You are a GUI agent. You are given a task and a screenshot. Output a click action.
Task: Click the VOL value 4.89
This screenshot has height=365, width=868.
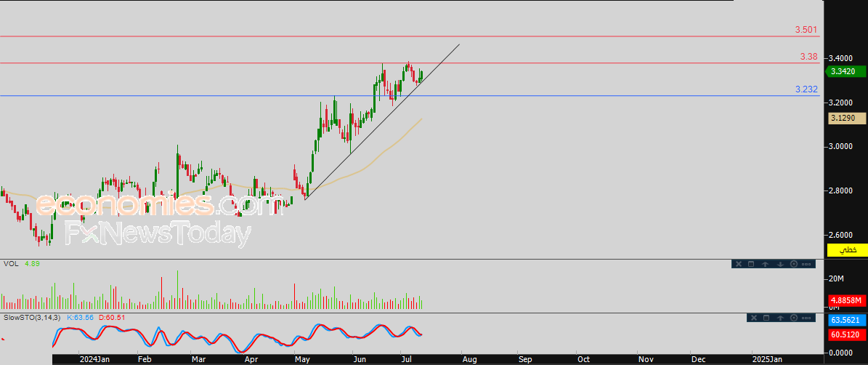[x=31, y=264]
